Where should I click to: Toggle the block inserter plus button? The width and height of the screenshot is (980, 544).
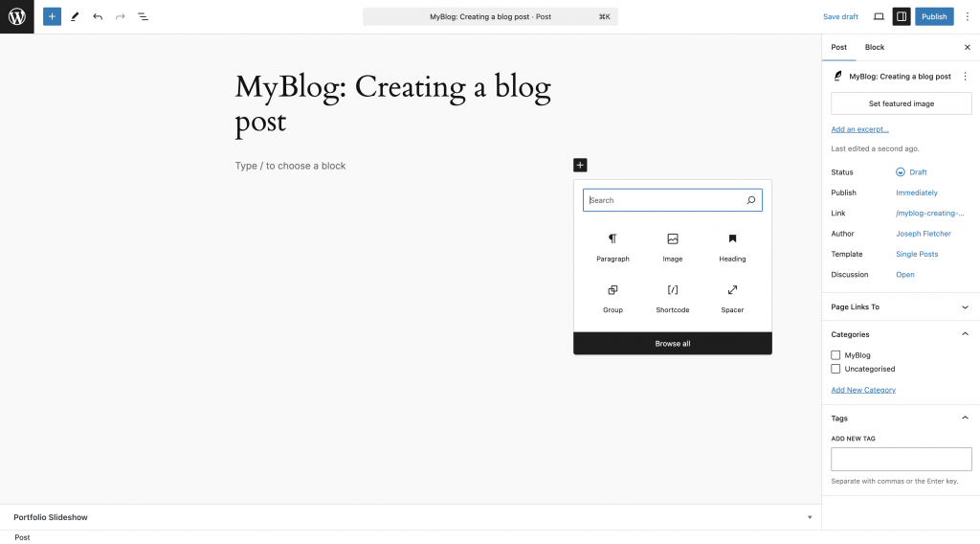[x=52, y=16]
